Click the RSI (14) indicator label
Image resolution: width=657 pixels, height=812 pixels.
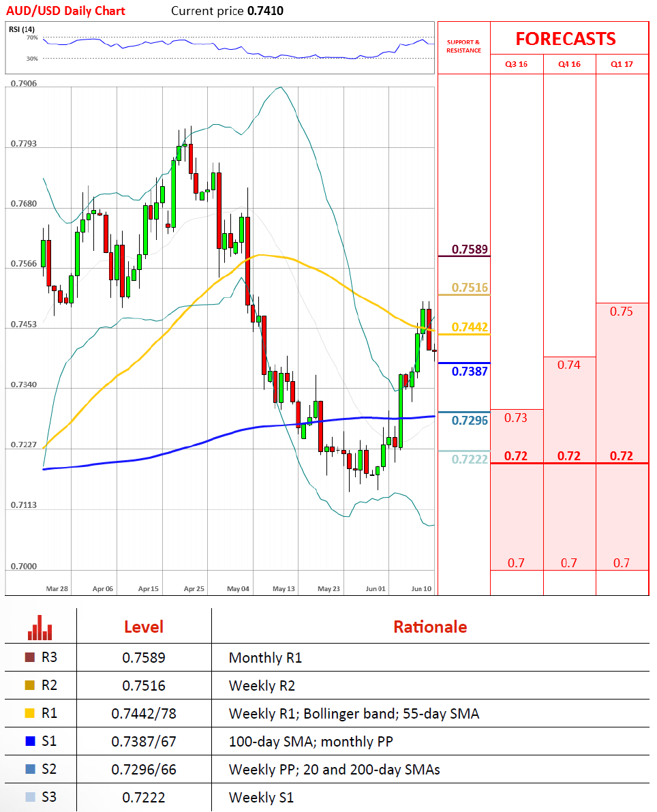point(22,29)
